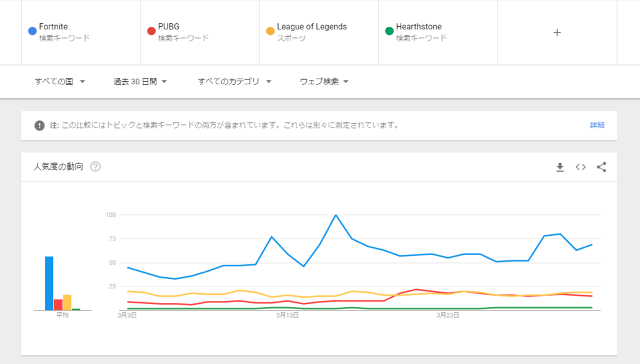This screenshot has height=364, width=640.
Task: Open the すべての国 country dropdown
Action: [x=59, y=82]
